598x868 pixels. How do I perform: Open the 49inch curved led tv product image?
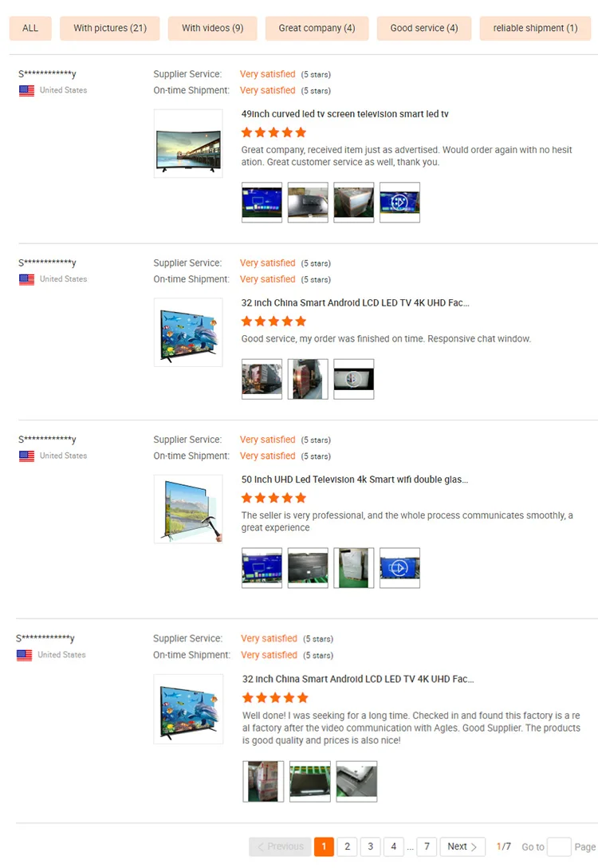(x=188, y=144)
